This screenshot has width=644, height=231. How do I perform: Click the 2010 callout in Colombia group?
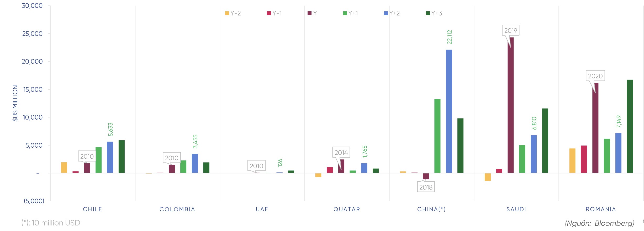click(172, 158)
